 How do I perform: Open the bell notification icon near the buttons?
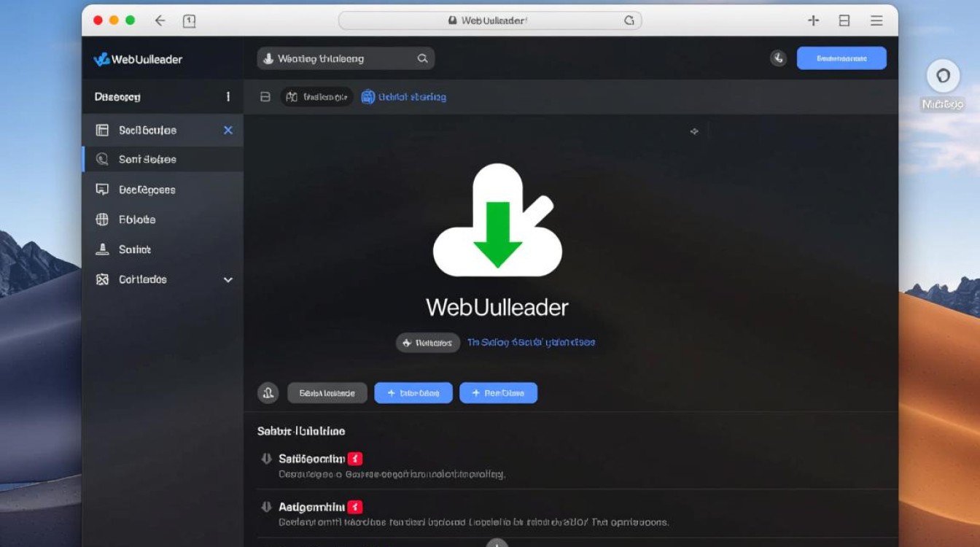[268, 392]
